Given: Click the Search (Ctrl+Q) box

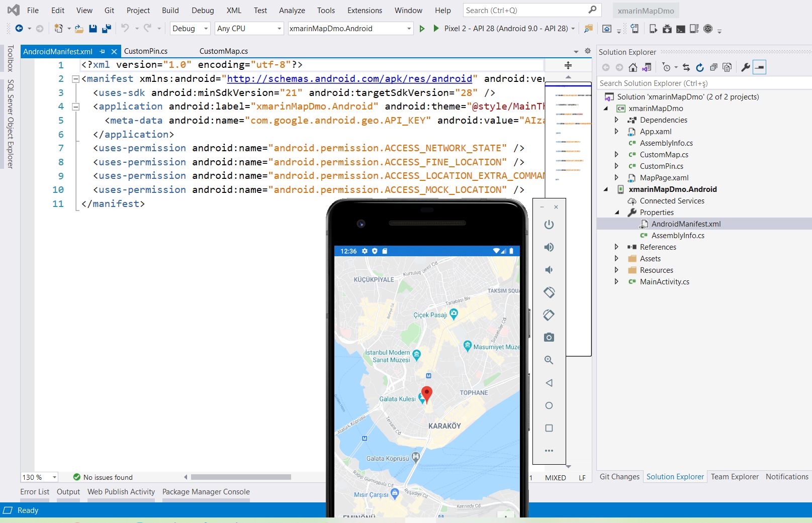Looking at the screenshot, I should pyautogui.click(x=532, y=10).
